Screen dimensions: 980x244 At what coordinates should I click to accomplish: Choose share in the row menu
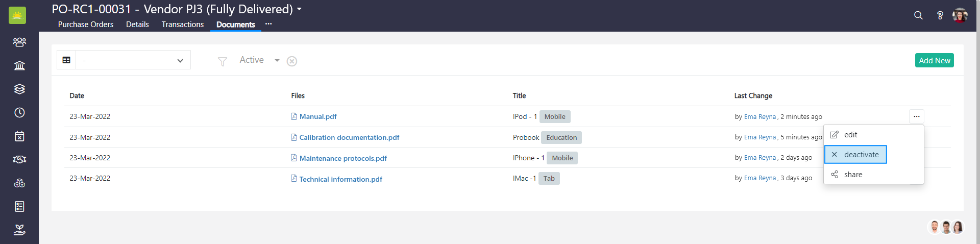[853, 175]
